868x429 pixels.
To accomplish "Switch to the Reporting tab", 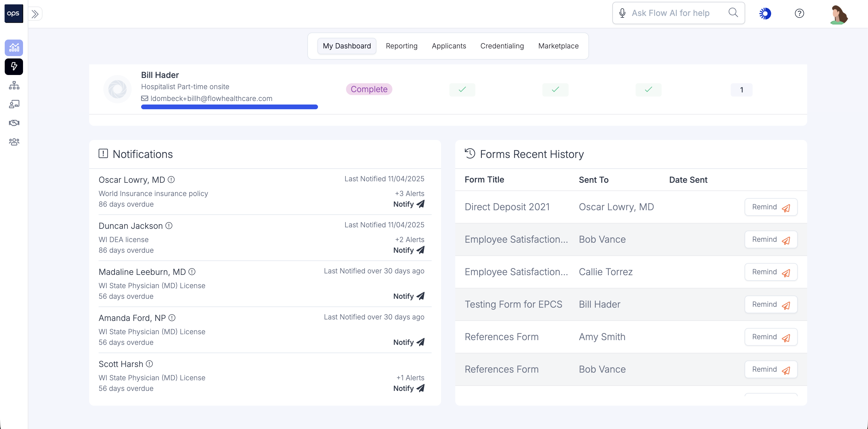I will coord(401,46).
